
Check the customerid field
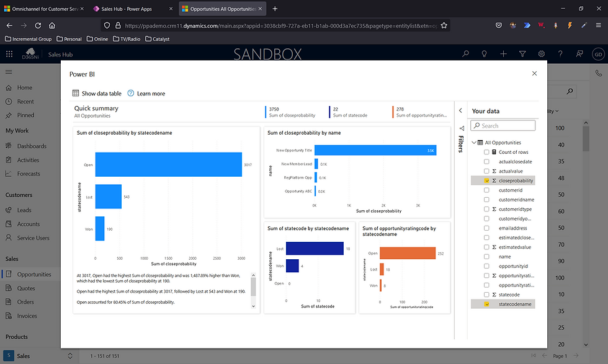tap(486, 190)
